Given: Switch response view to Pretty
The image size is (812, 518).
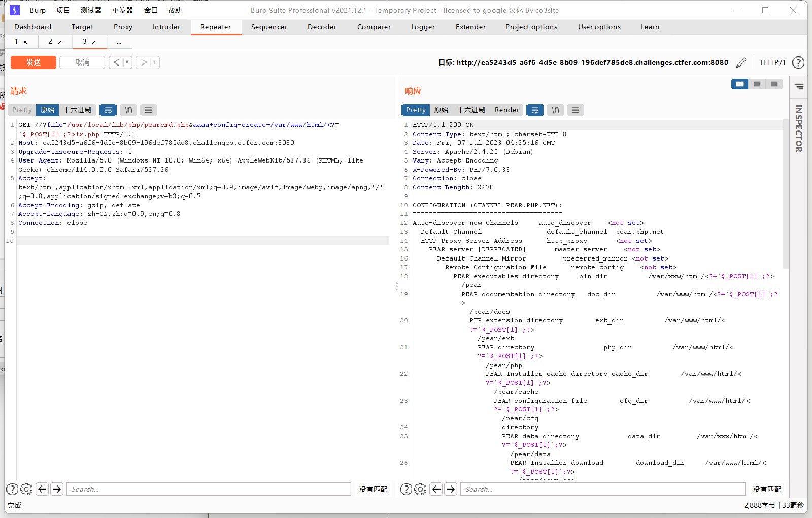Looking at the screenshot, I should (416, 110).
